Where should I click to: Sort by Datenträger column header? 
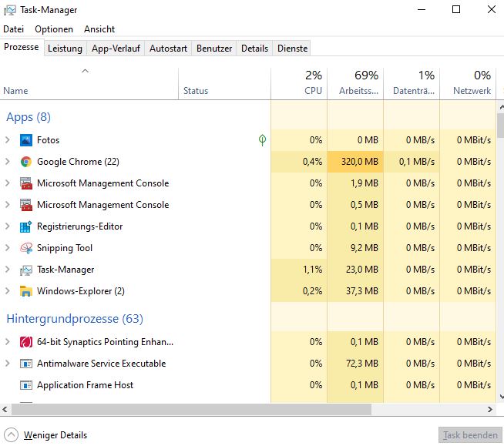[x=412, y=83]
